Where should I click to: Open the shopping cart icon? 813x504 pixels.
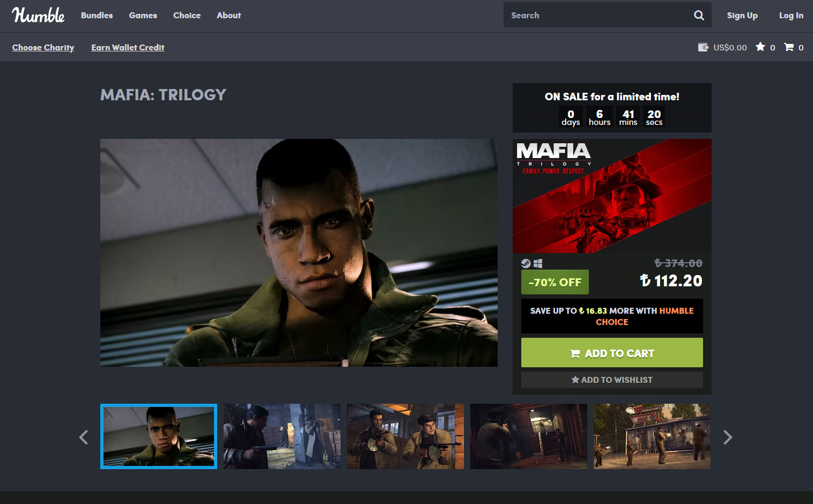(789, 47)
